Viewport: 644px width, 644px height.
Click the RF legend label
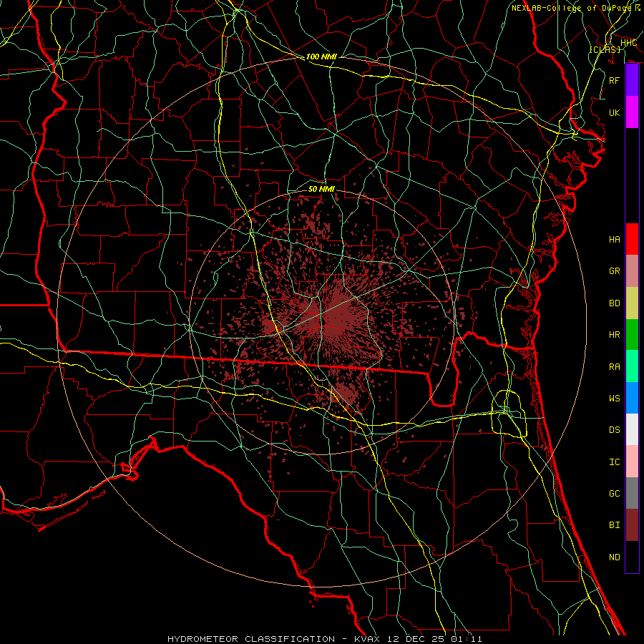(x=615, y=80)
